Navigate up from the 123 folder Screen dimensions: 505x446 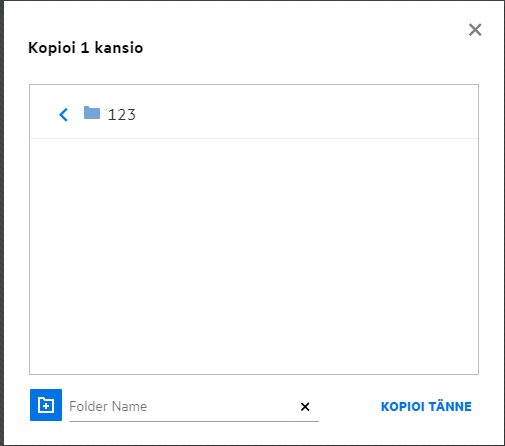tap(63, 115)
